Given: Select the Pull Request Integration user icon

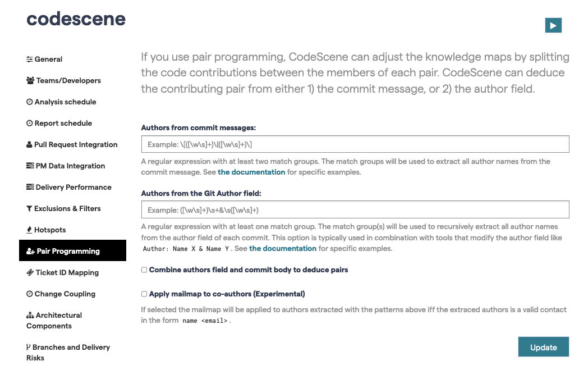Looking at the screenshot, I should (x=29, y=144).
